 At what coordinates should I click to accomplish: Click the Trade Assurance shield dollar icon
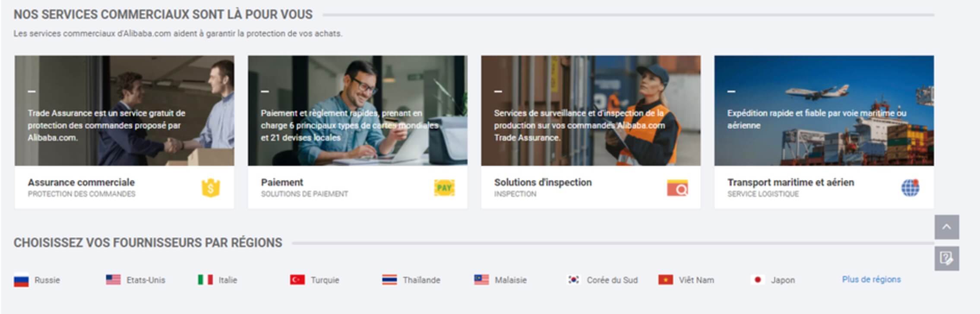211,188
